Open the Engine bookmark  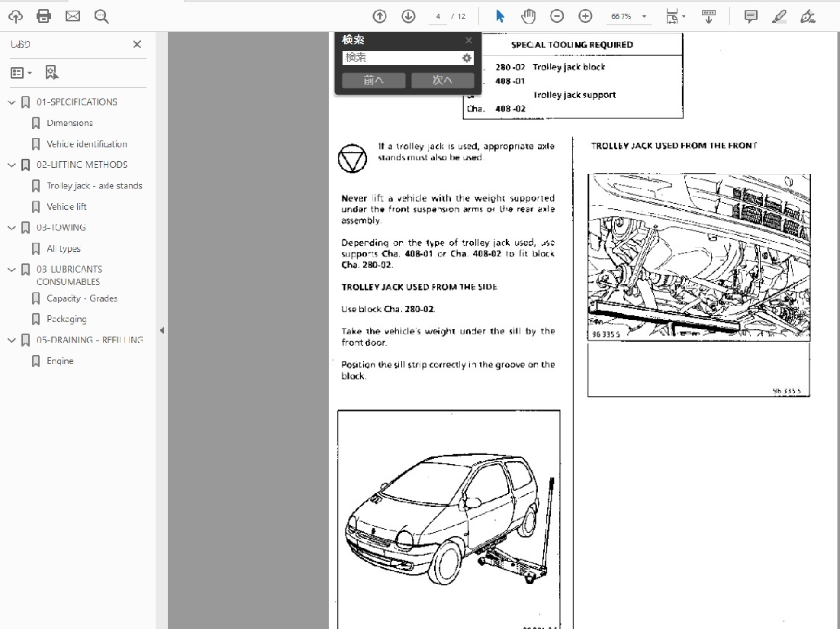pos(60,361)
